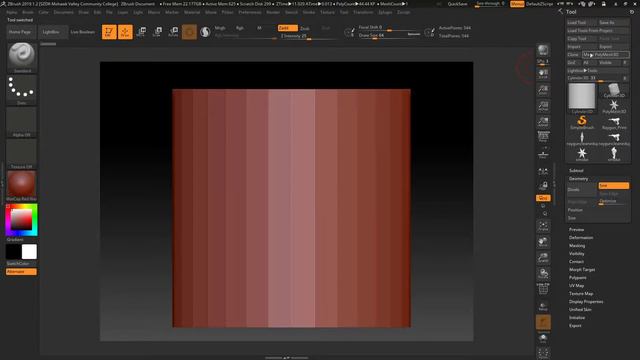Click the Zoom canvas icon
This screenshot has width=640, height=360.
543,90
